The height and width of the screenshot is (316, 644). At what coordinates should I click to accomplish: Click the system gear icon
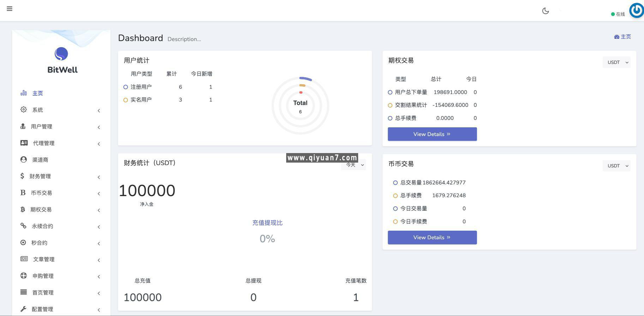pos(24,110)
